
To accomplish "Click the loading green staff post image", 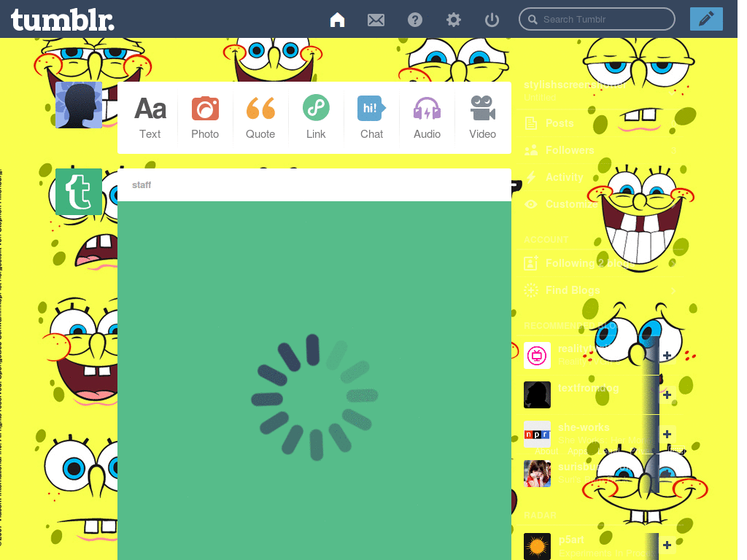I will point(314,381).
